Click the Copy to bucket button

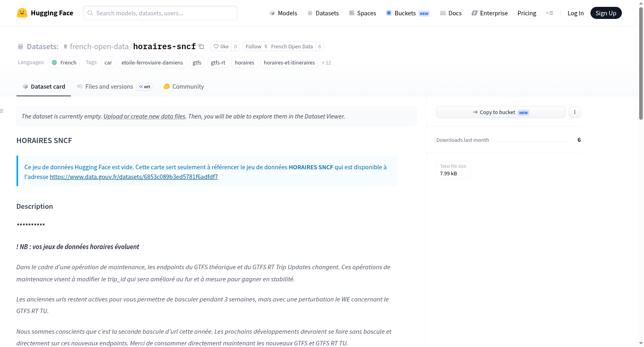click(x=501, y=112)
